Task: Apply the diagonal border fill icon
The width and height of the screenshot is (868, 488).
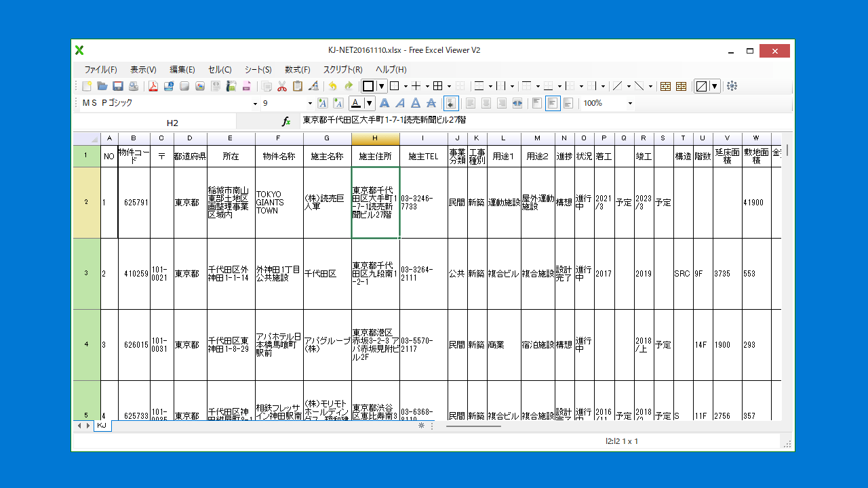Action: [x=702, y=86]
